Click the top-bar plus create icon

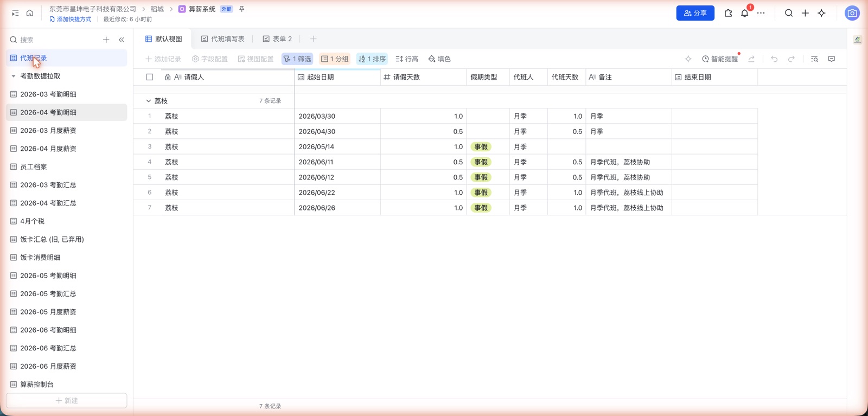(805, 13)
